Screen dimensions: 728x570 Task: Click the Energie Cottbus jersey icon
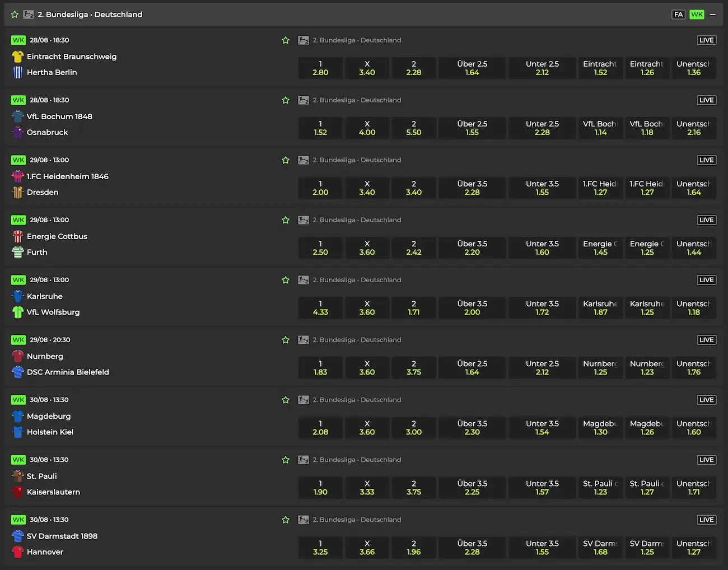[x=18, y=236]
